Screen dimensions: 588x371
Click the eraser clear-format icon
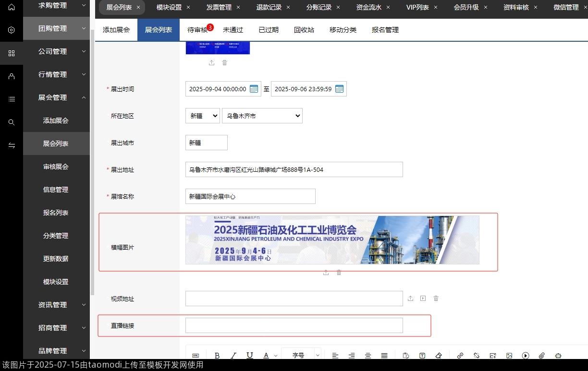pyautogui.click(x=438, y=356)
